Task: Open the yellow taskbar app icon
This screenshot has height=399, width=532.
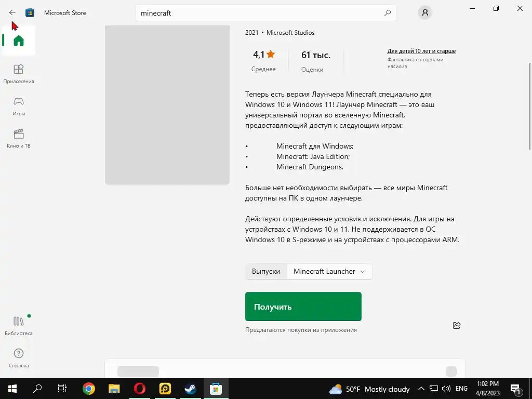Action: click(x=165, y=389)
